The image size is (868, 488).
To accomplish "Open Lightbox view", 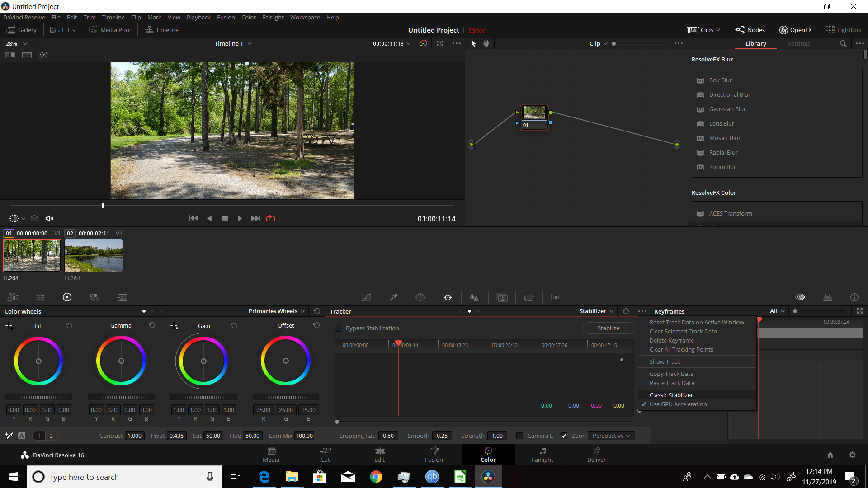I will pyautogui.click(x=843, y=30).
